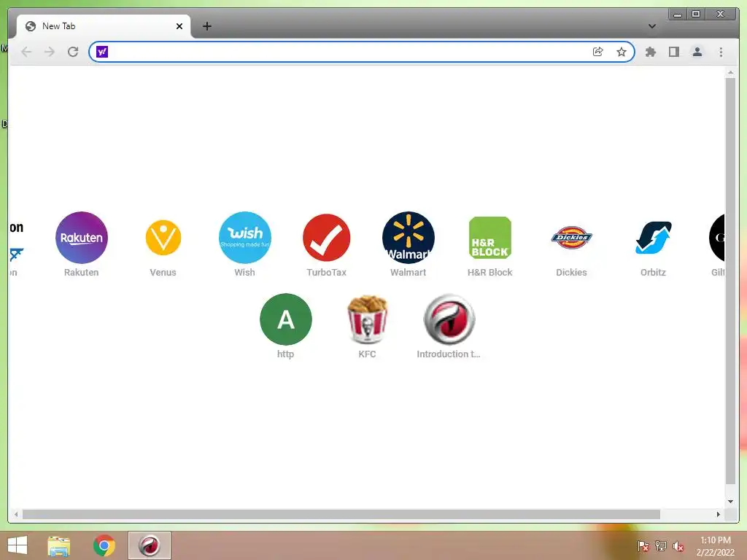Screen dimensions: 747x560
Task: Maximize the browser window
Action: [695, 15]
